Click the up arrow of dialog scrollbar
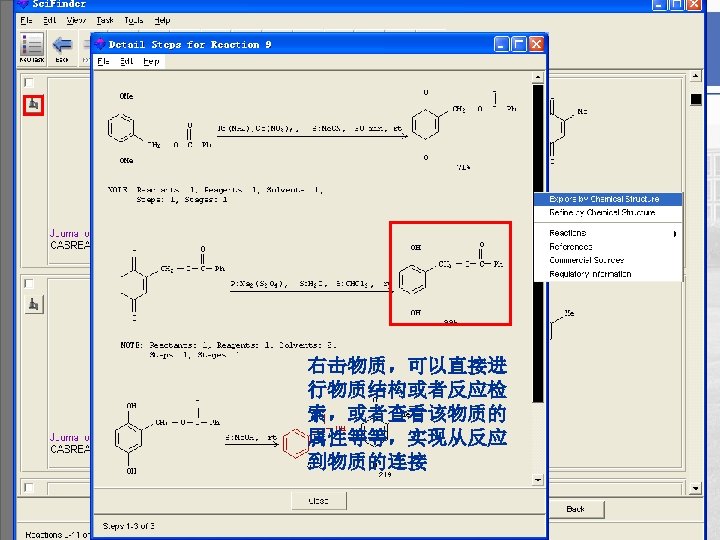The image size is (720, 540). [538, 77]
